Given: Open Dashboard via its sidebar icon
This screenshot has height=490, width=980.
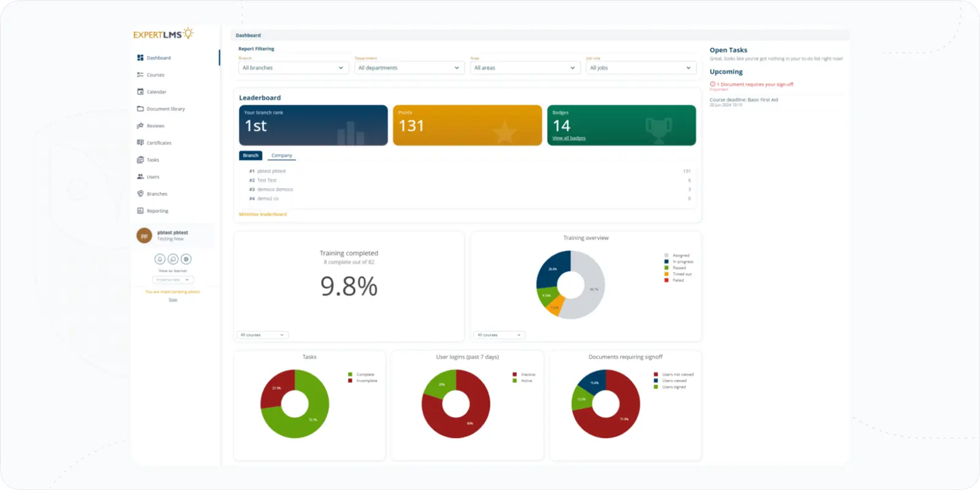Looking at the screenshot, I should pos(140,57).
